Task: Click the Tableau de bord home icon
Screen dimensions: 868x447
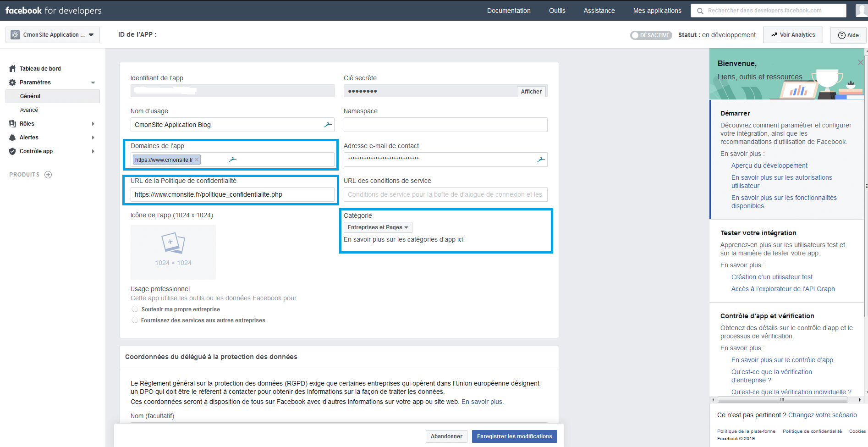Action: point(12,69)
